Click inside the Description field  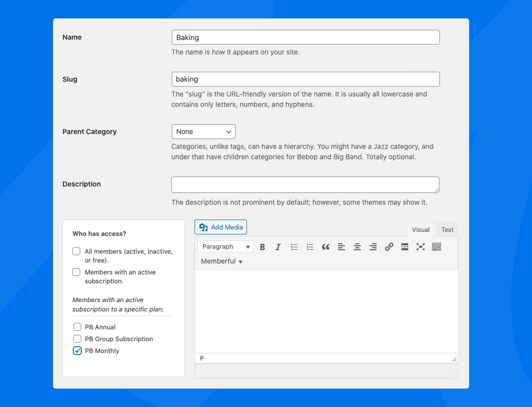point(305,185)
